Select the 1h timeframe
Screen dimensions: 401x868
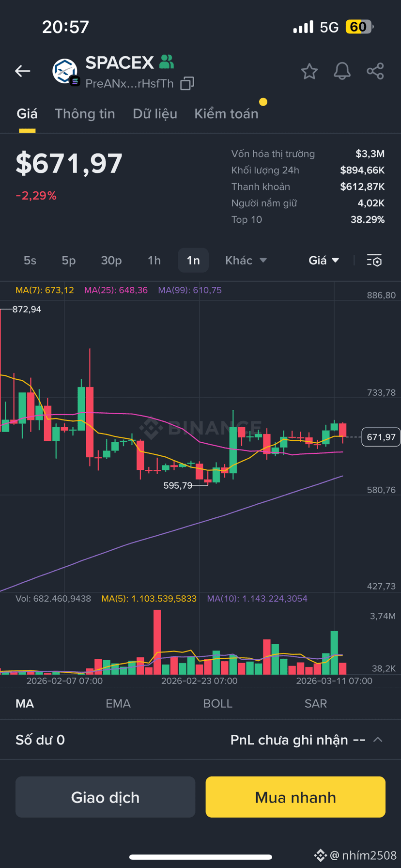(154, 261)
